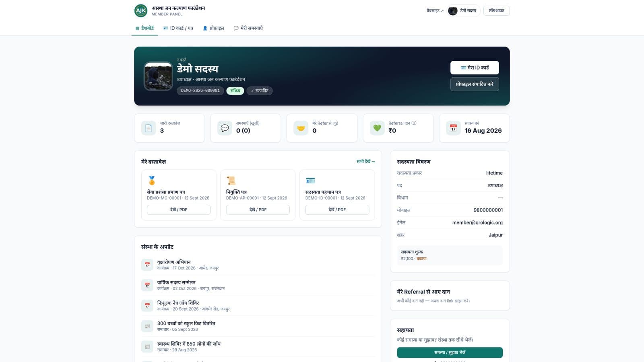644x362 pixels.
Task: Click the ID card icon in nav tab
Action: coord(165,28)
